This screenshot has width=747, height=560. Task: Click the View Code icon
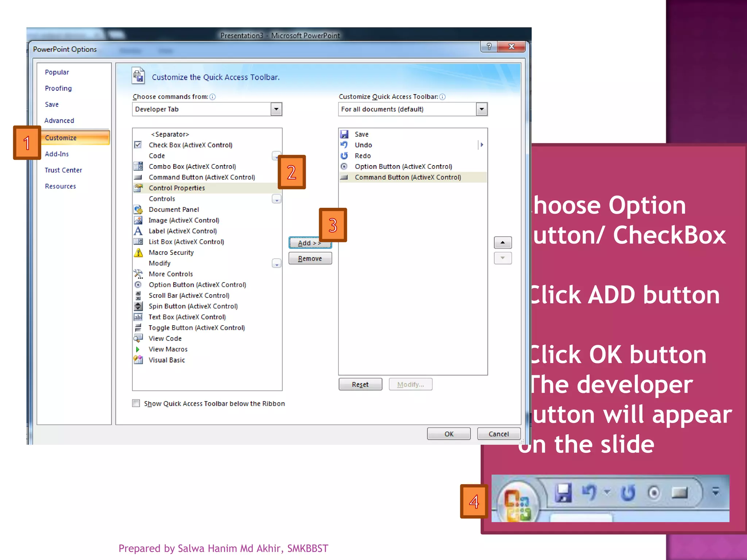pos(138,338)
